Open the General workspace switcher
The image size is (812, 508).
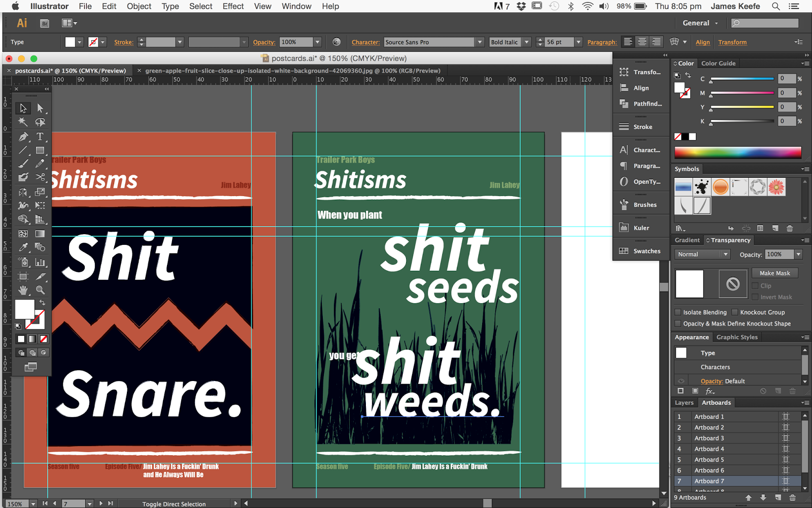coord(700,23)
